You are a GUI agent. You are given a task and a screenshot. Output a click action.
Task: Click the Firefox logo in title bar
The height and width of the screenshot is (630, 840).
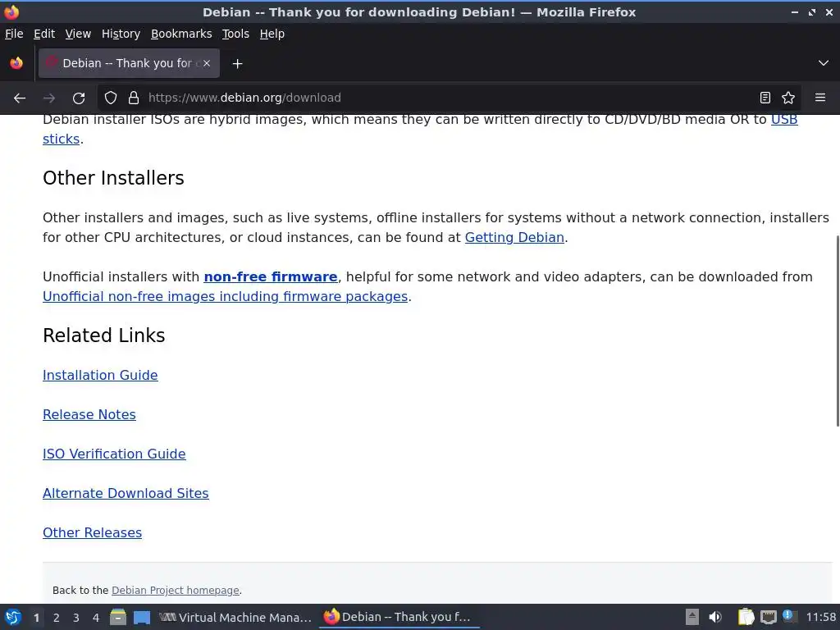tap(11, 11)
